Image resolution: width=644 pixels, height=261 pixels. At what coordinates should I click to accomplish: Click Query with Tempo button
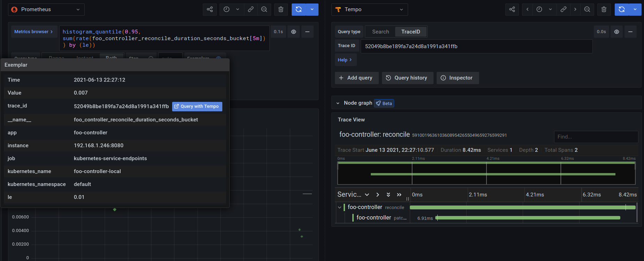(x=197, y=106)
